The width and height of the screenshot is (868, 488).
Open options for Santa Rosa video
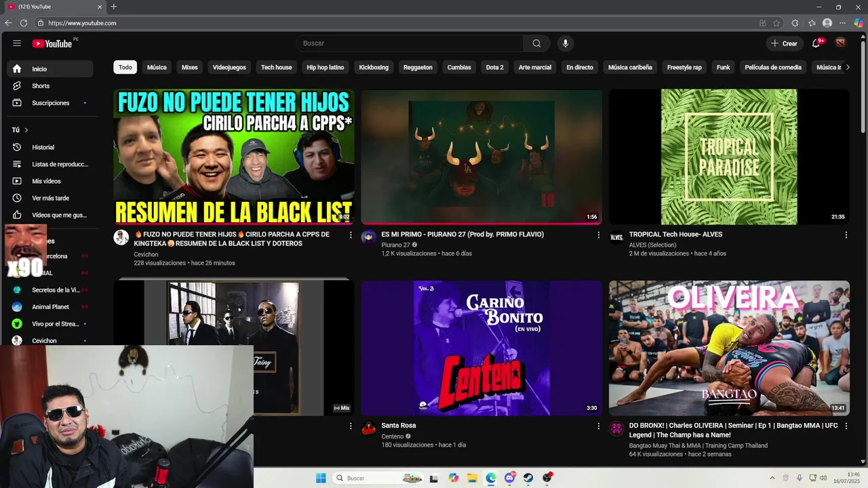(598, 426)
